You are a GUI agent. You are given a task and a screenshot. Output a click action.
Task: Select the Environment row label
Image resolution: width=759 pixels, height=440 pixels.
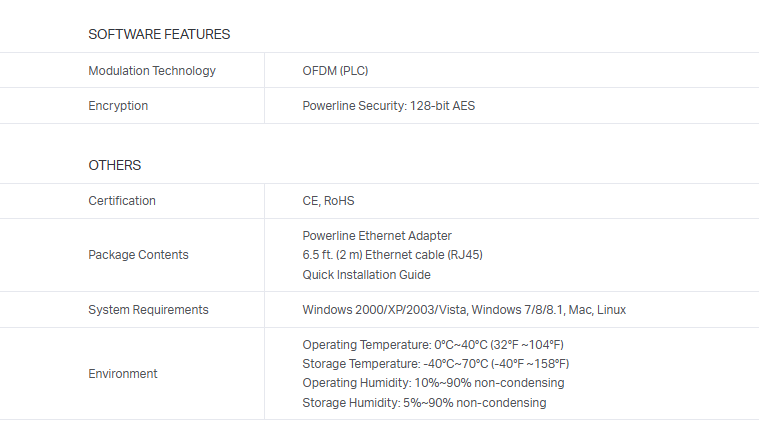click(123, 374)
